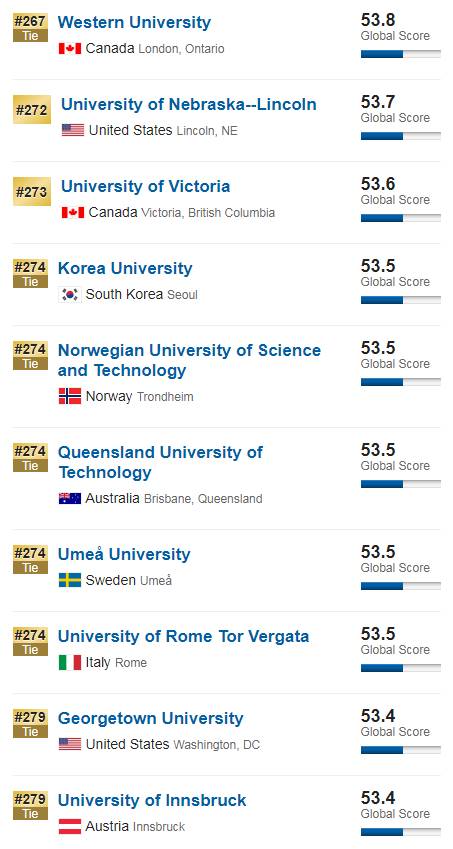Click the Norway flag icon

click(x=70, y=396)
